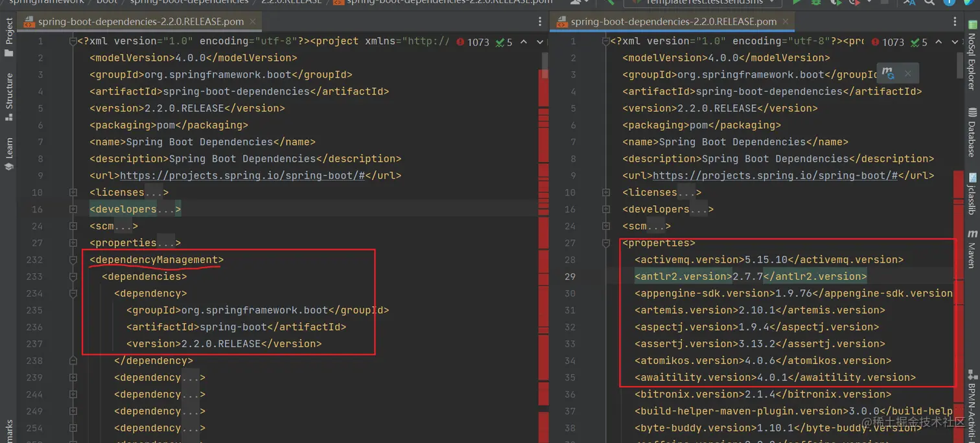The image size is (980, 443).
Task: Open the left editor tab options menu
Action: (x=540, y=21)
